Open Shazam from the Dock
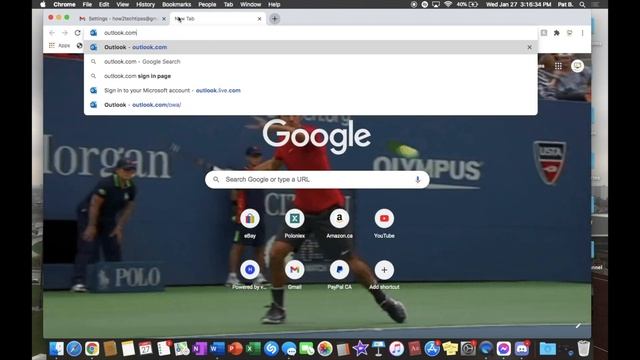The image size is (640, 360). pos(271,349)
